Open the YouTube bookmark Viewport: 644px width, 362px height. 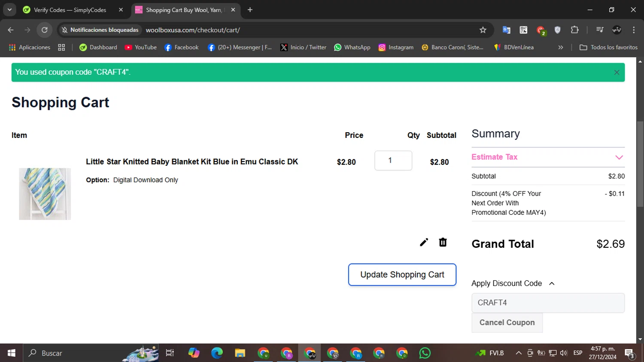141,48
